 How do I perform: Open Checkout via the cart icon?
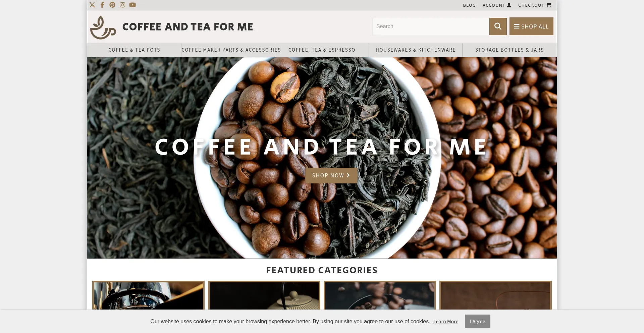click(548, 5)
